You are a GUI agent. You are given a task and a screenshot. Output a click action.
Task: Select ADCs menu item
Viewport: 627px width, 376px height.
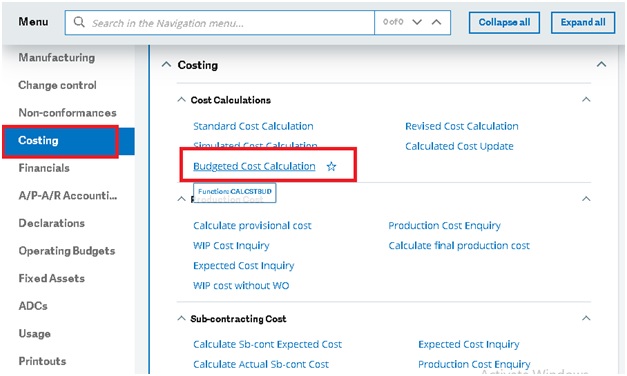[x=33, y=306]
